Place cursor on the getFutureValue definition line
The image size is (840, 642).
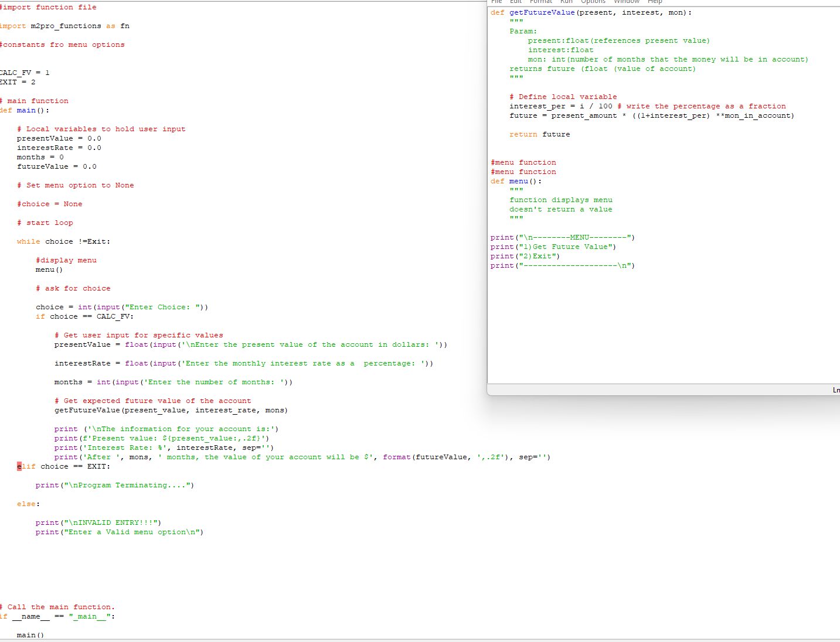(x=592, y=12)
